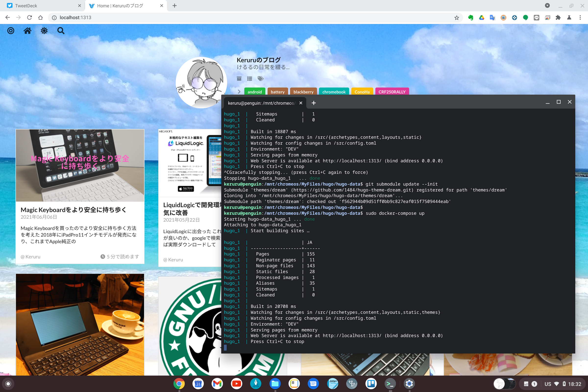The width and height of the screenshot is (588, 392).
Task: Select terminal tab keruru@penguin
Action: [261, 103]
